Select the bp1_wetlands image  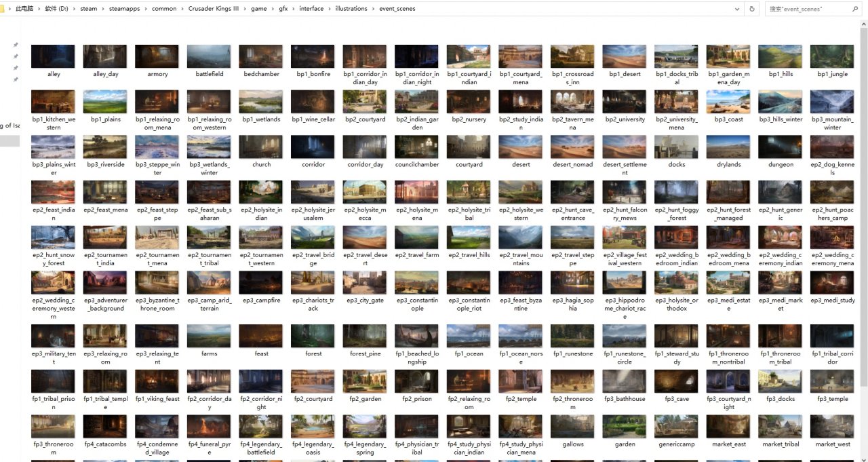point(261,102)
